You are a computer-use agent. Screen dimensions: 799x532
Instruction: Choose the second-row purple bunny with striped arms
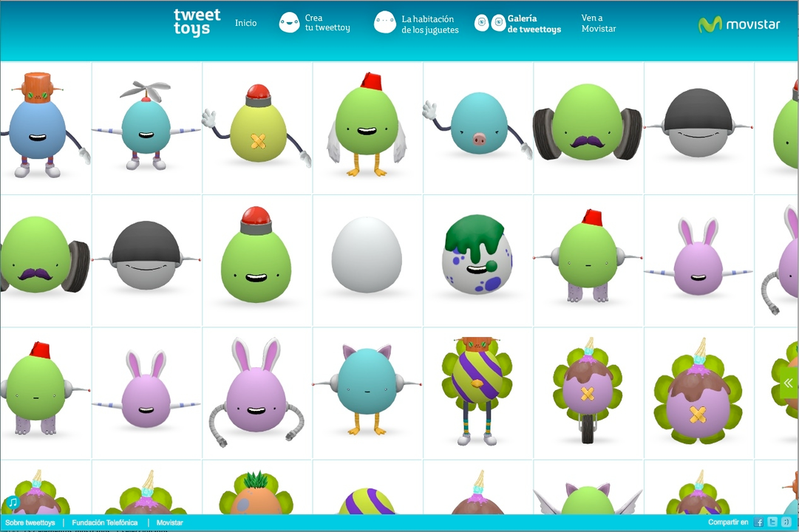698,257
